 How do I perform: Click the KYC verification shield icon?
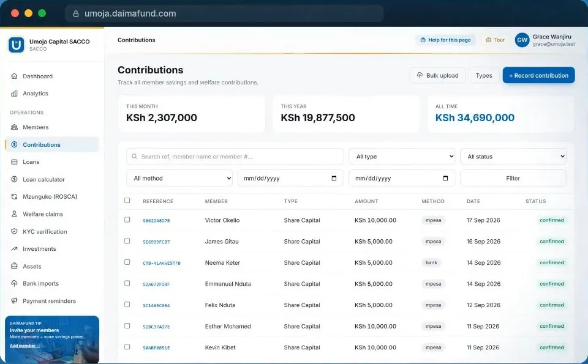(14, 231)
